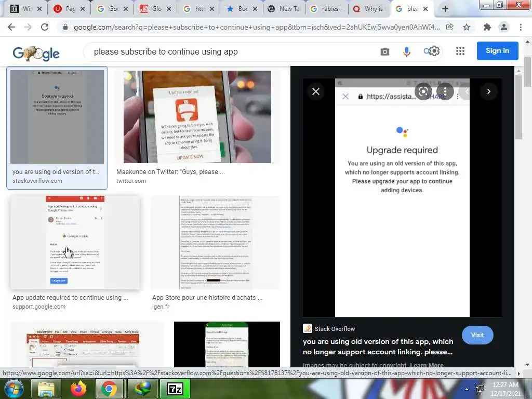Switch to the New Tab tab
532x399 pixels.
pos(284,9)
